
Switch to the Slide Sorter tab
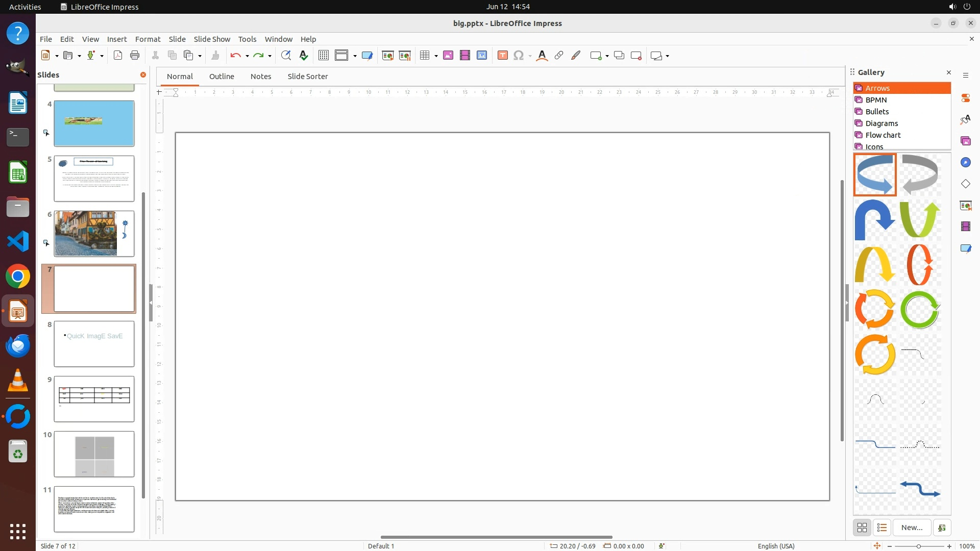[307, 77]
